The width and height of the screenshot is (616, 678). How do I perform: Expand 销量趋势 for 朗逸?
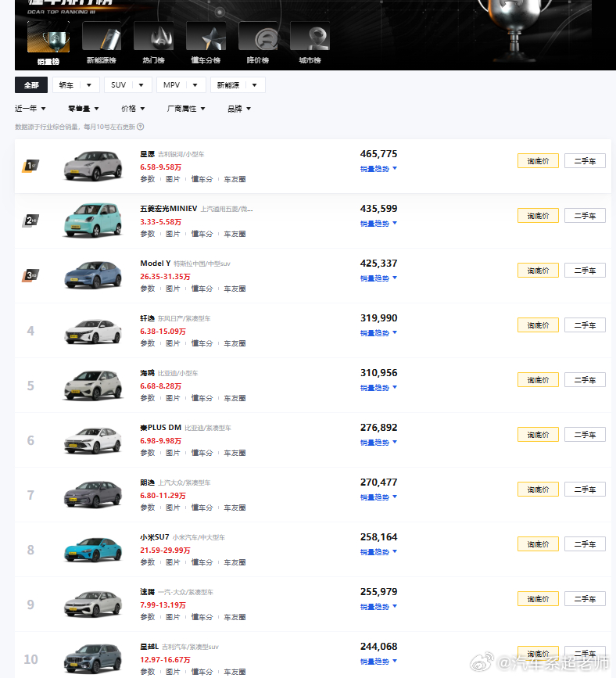[378, 497]
